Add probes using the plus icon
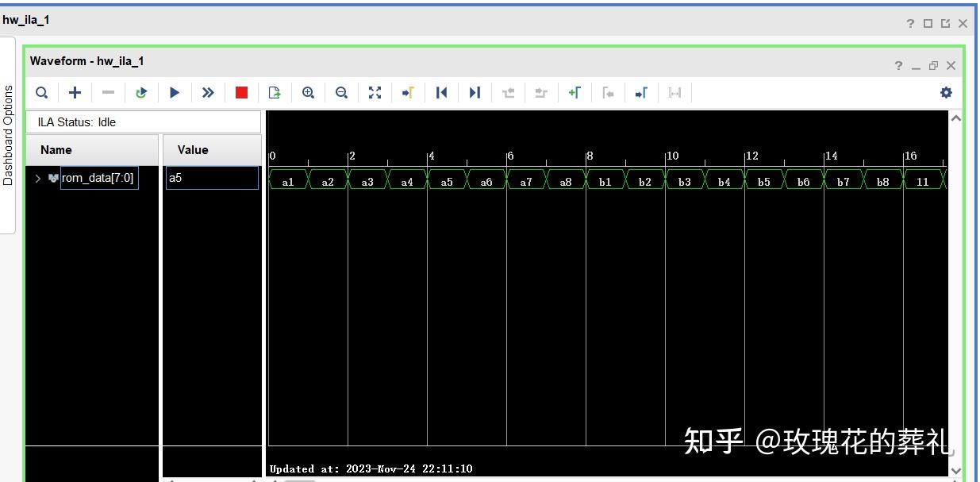Image resolution: width=980 pixels, height=482 pixels. [x=75, y=92]
